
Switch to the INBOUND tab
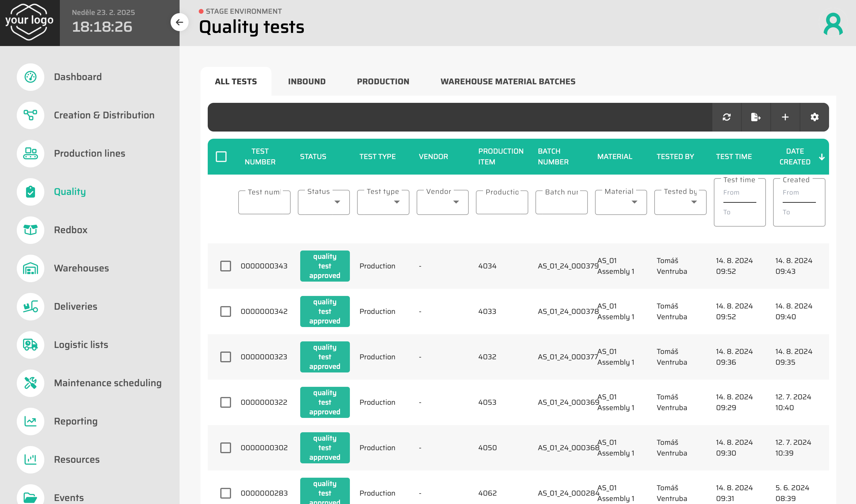click(307, 82)
